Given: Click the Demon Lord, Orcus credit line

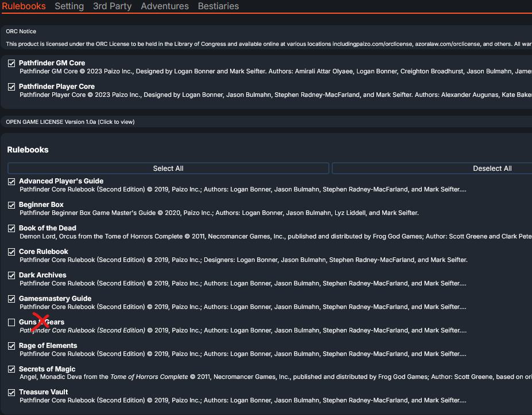Looking at the screenshot, I should tap(275, 236).
